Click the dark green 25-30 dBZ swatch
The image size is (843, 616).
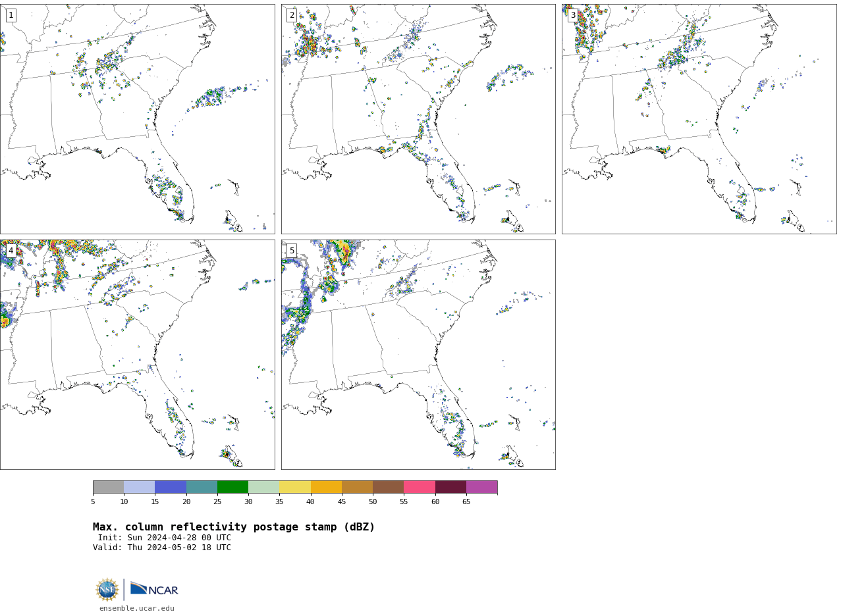coord(233,487)
